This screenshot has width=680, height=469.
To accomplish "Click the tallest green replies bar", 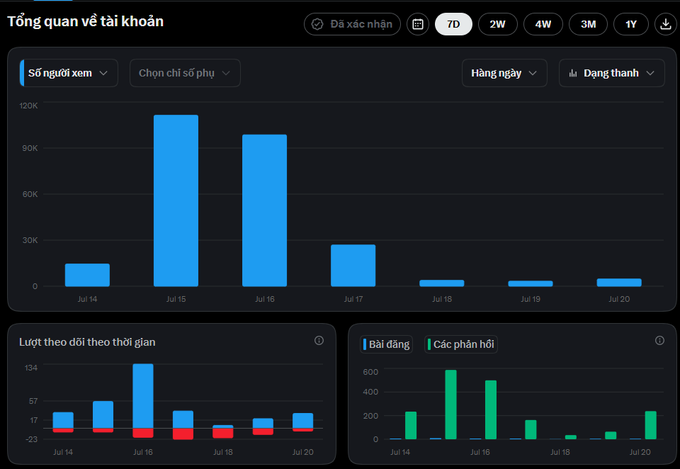I will coord(451,405).
